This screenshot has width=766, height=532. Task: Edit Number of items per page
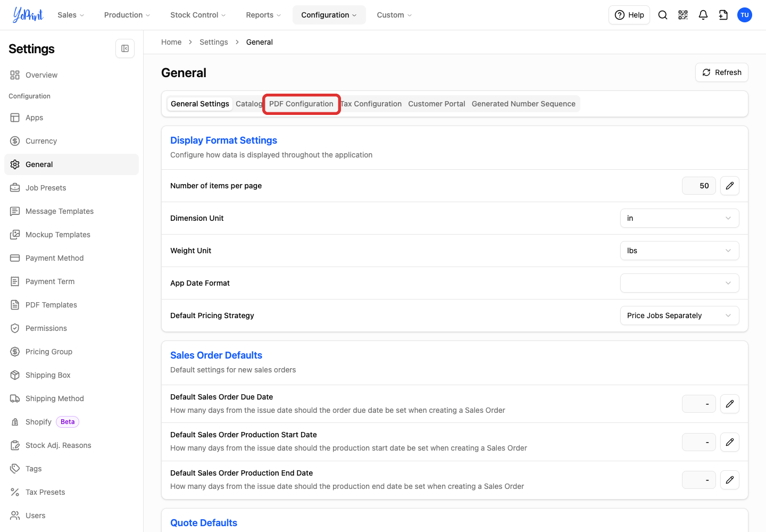pos(730,186)
